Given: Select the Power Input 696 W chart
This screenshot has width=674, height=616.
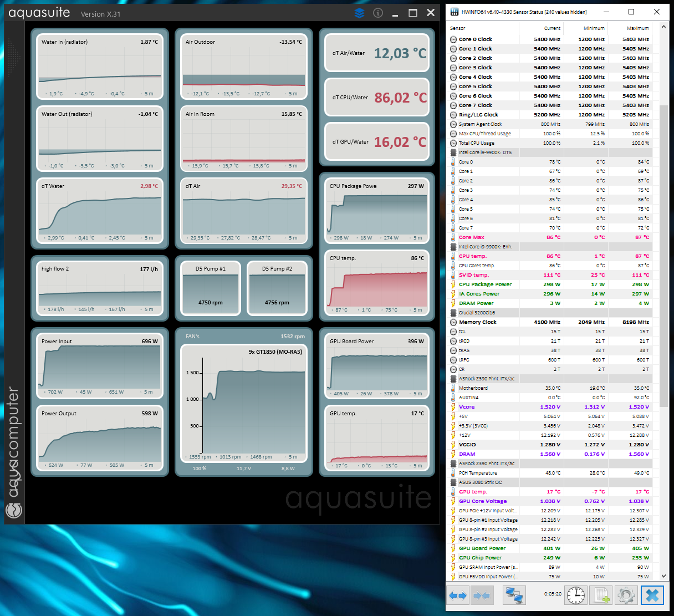Looking at the screenshot, I should pyautogui.click(x=100, y=366).
